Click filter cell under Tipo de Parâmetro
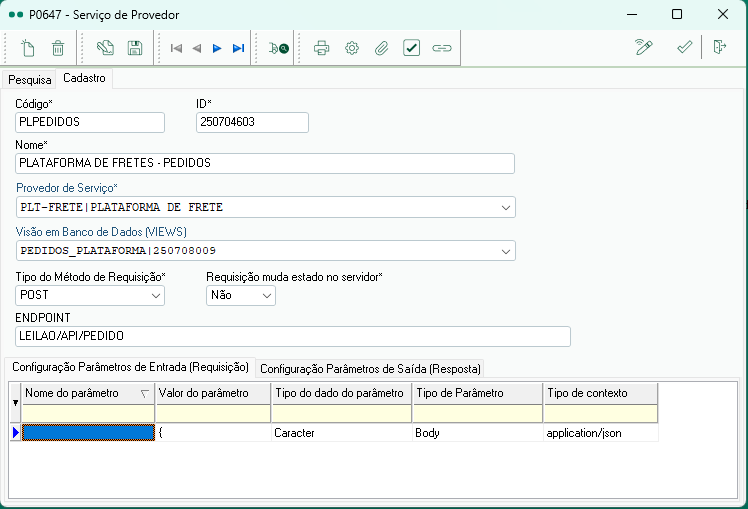 point(478,414)
